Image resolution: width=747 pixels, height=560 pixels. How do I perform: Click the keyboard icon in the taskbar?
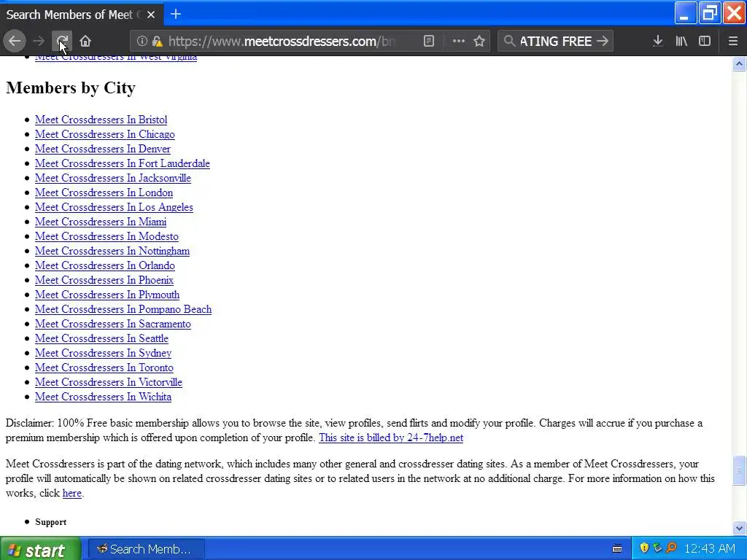tap(617, 549)
